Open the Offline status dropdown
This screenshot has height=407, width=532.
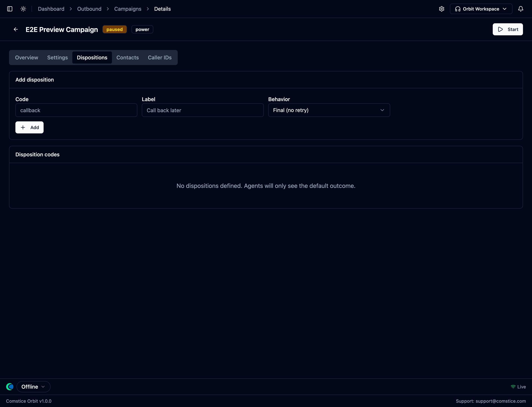33,387
